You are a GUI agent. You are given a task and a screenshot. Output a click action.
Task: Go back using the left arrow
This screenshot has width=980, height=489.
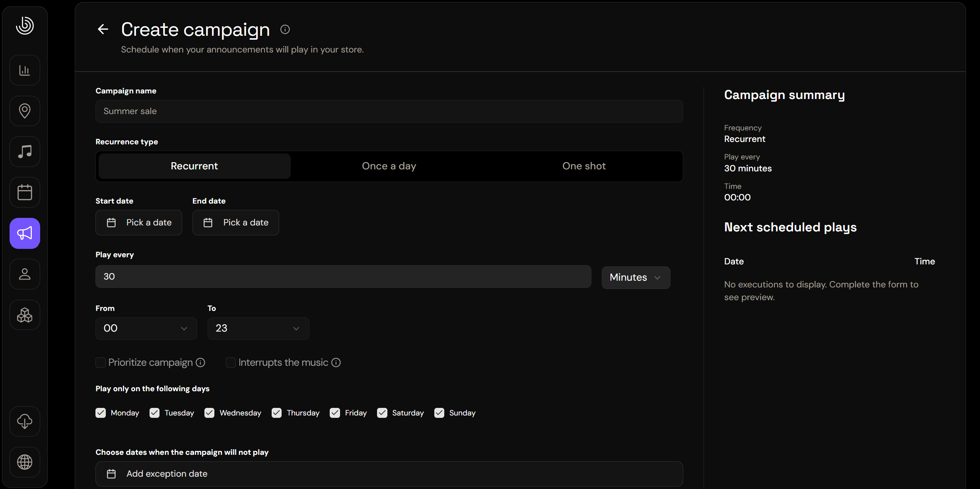103,29
